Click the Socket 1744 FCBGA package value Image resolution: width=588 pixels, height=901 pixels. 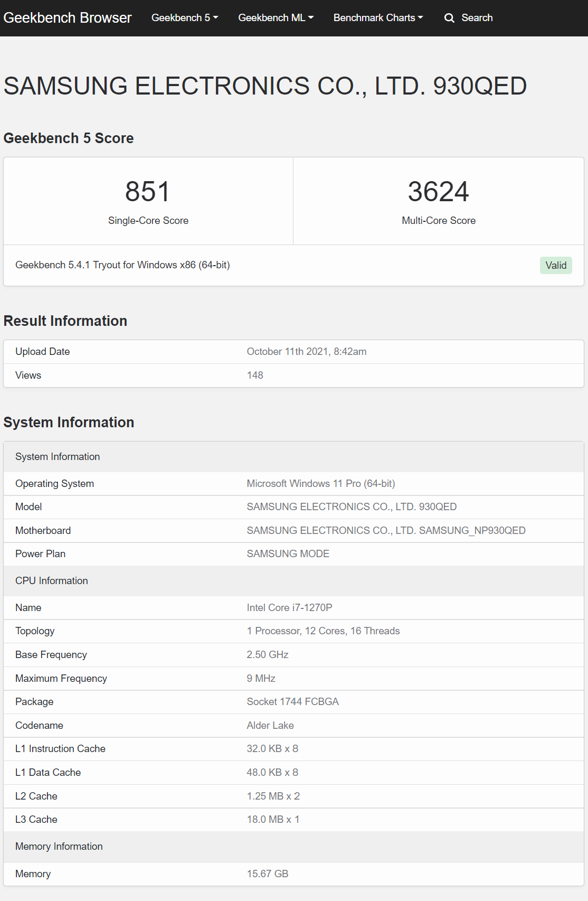[x=292, y=702]
